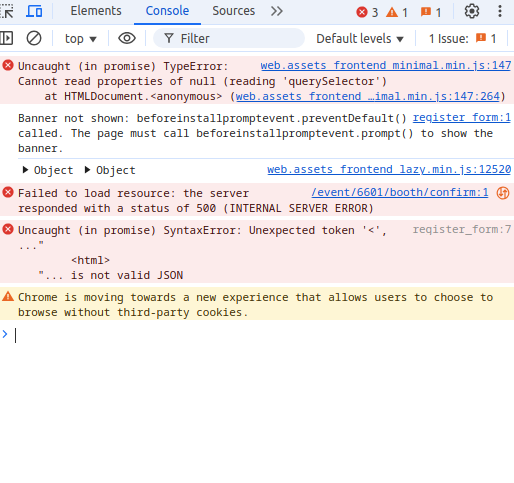
Task: Focus the Filter input field
Action: [229, 38]
